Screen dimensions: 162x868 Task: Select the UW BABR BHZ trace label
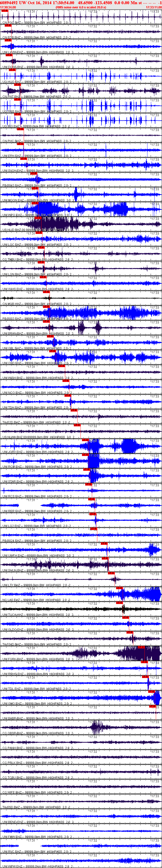(x=38, y=719)
